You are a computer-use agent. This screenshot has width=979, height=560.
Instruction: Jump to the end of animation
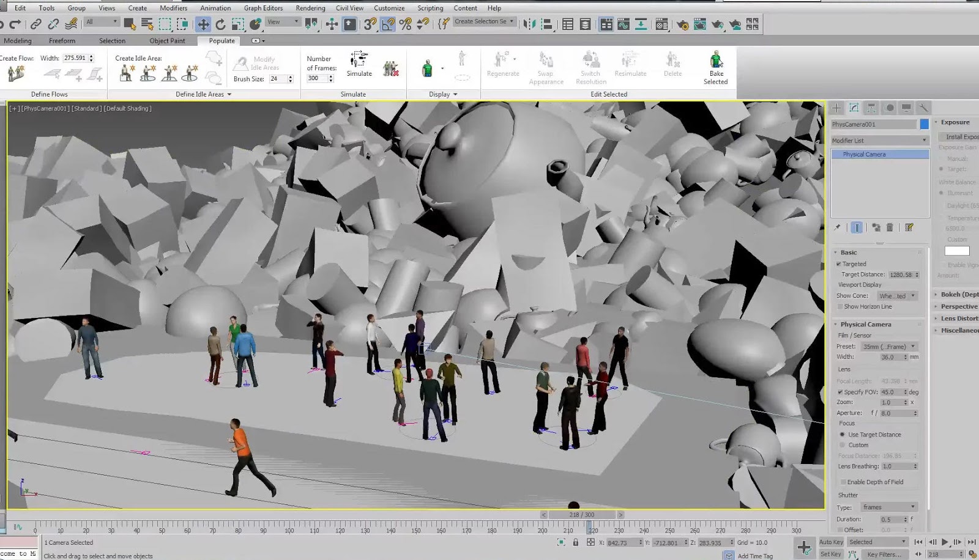coord(971,542)
